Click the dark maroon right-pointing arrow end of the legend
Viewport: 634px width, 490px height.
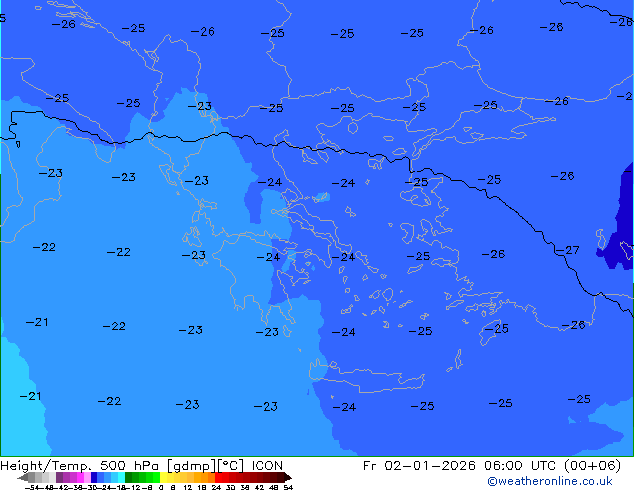click(x=288, y=477)
